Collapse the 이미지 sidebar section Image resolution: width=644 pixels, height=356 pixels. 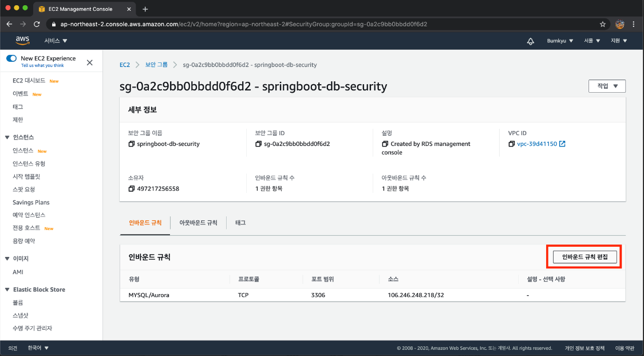coord(7,259)
